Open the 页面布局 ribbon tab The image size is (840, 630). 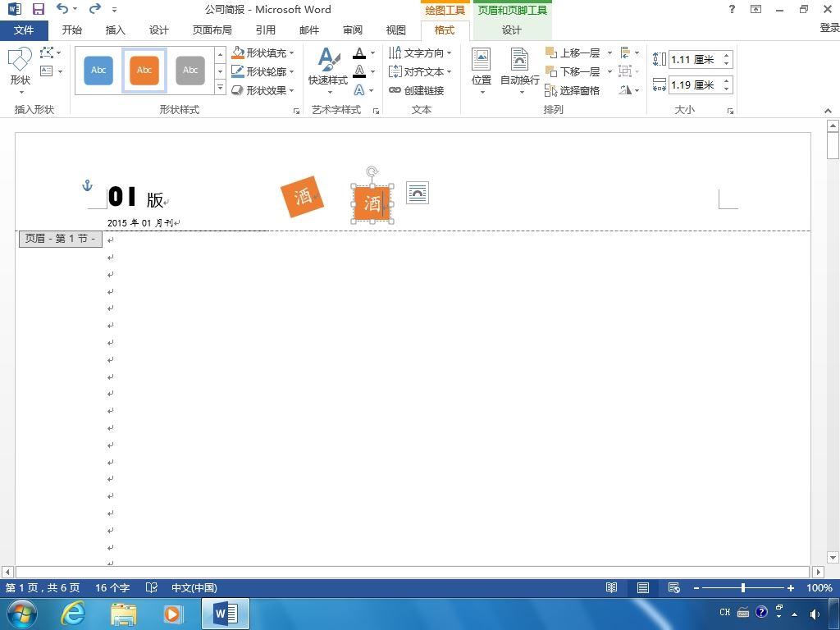pos(212,30)
